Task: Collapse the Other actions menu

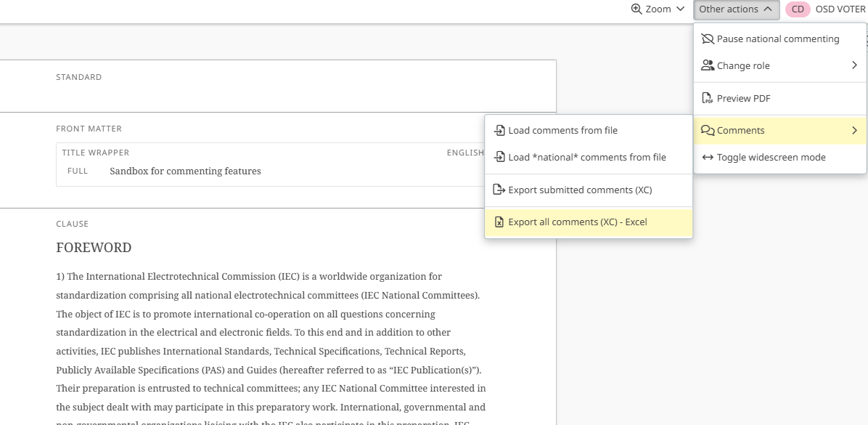Action: point(736,9)
